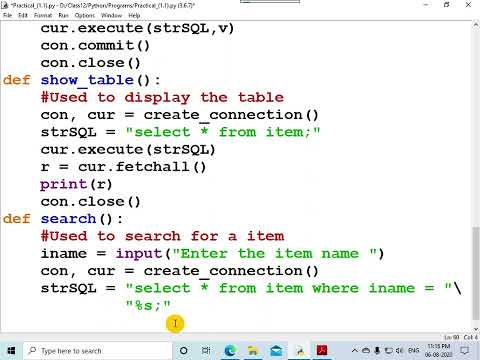
Task: Show hidden system tray icons
Action: click(x=355, y=350)
